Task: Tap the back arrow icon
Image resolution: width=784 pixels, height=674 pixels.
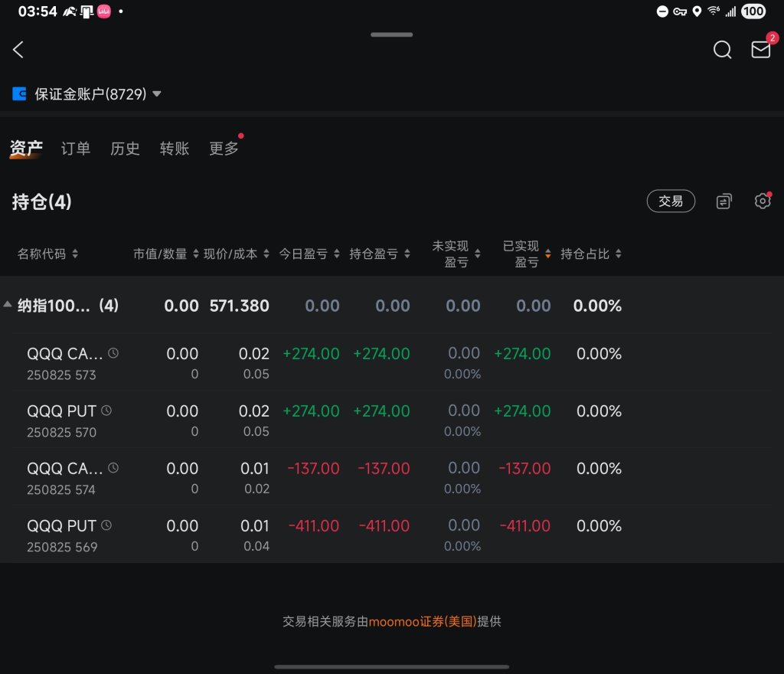Action: (18, 50)
